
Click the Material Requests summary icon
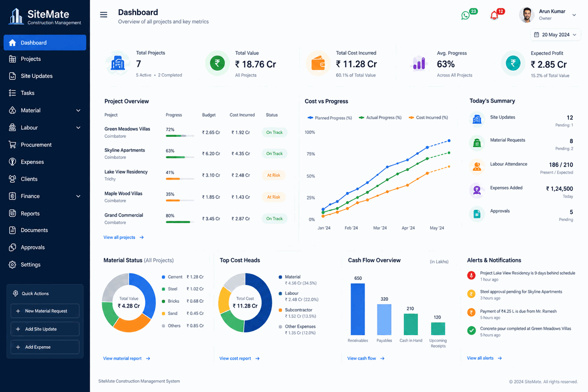pos(476,143)
